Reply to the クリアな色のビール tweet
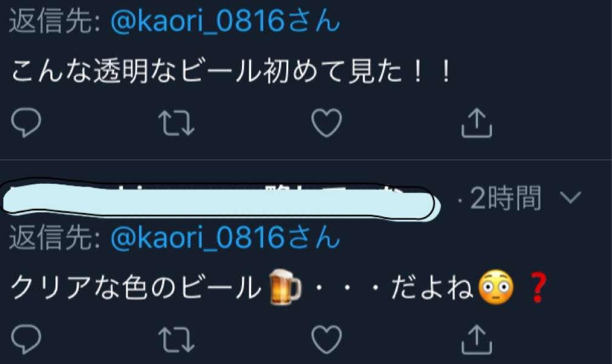 (26, 339)
